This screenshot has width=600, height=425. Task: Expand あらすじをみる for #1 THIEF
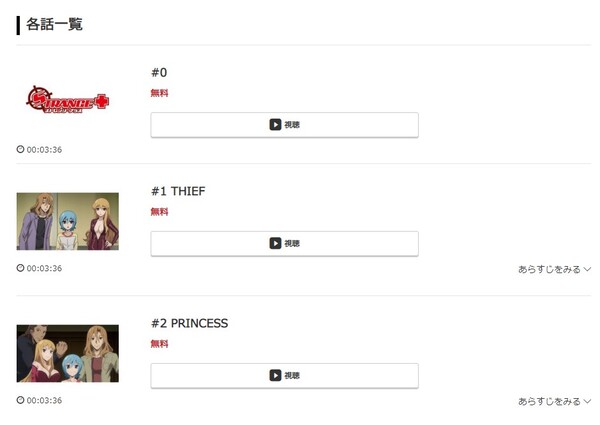(x=554, y=268)
